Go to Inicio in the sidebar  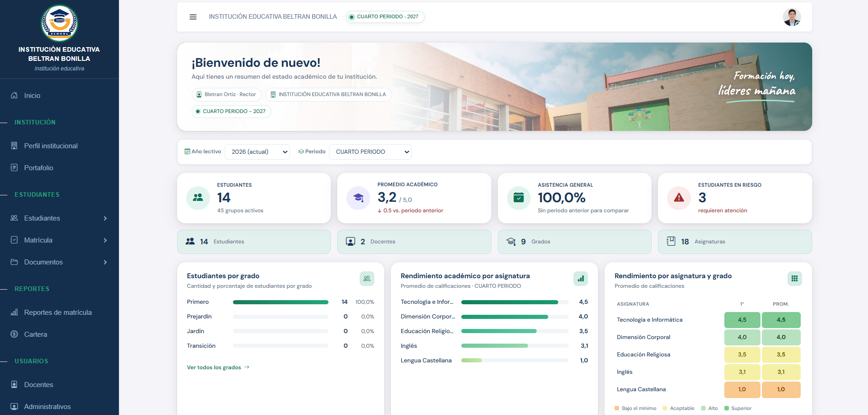(59, 96)
